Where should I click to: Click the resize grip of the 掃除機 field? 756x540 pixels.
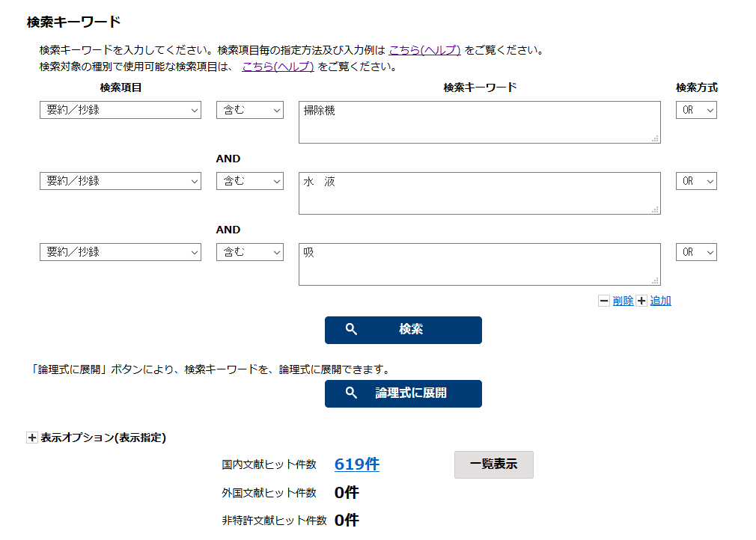tap(655, 138)
